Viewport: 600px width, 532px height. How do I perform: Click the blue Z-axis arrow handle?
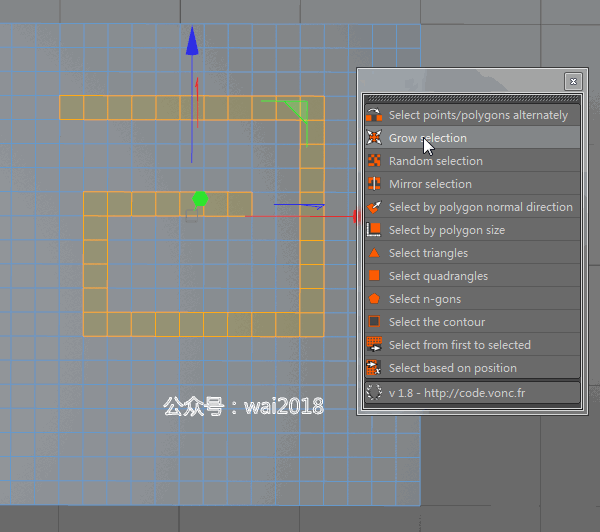click(192, 41)
